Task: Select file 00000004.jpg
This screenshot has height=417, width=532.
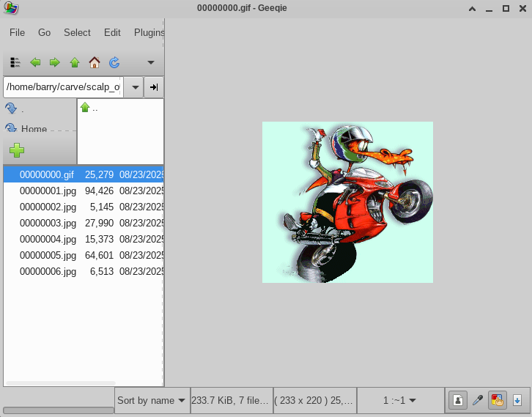Action: (x=84, y=239)
